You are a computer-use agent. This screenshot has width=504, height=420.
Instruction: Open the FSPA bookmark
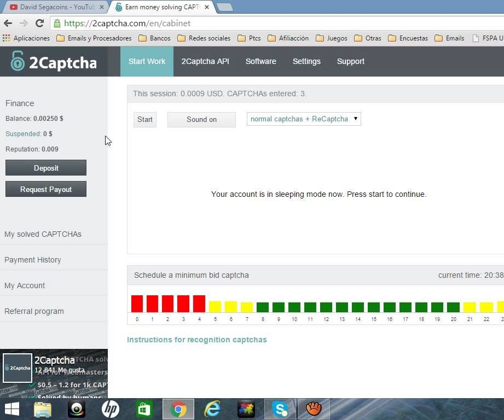pos(488,38)
